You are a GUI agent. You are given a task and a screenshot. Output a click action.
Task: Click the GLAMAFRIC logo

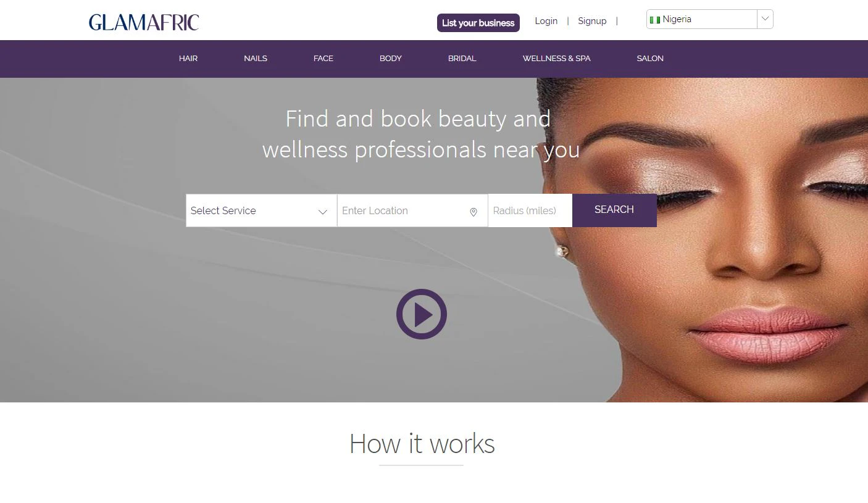point(144,22)
